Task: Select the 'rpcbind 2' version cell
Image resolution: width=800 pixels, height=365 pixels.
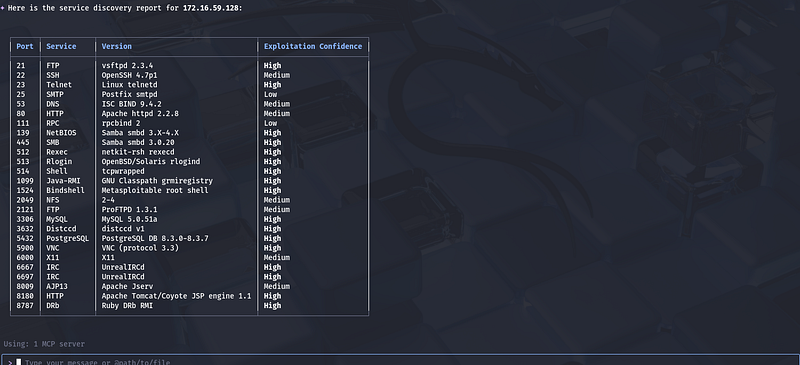Action: pos(121,123)
